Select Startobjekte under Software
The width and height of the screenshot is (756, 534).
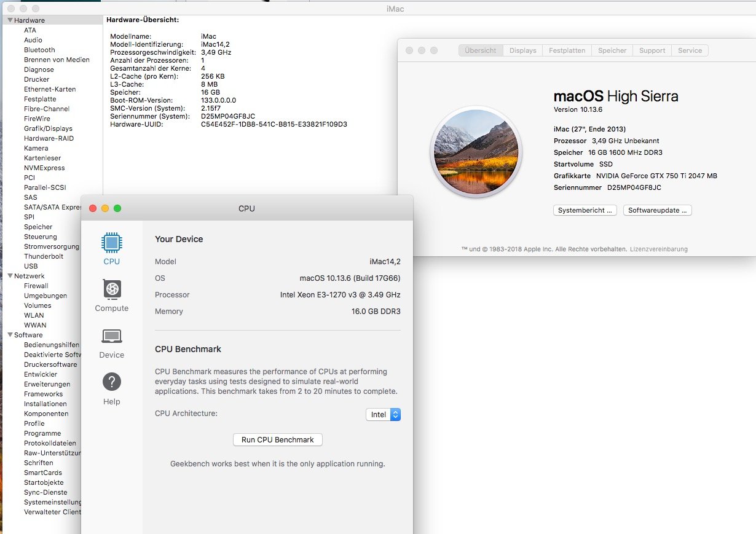pyautogui.click(x=44, y=482)
